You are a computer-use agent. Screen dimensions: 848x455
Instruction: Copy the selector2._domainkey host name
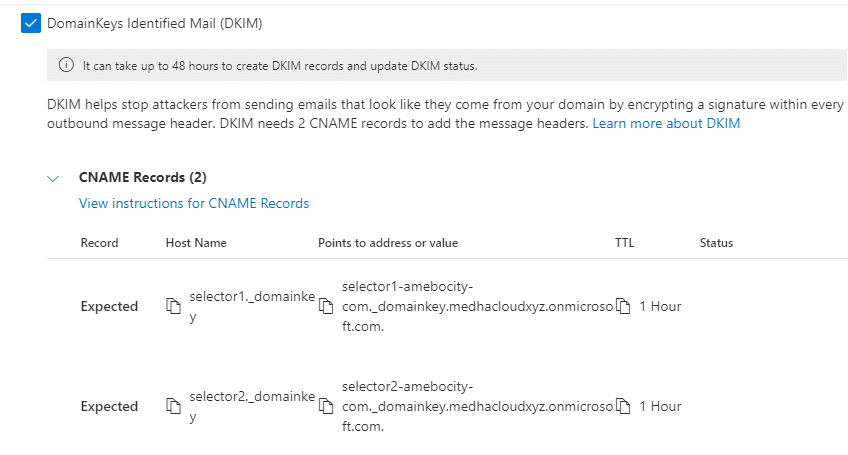173,406
